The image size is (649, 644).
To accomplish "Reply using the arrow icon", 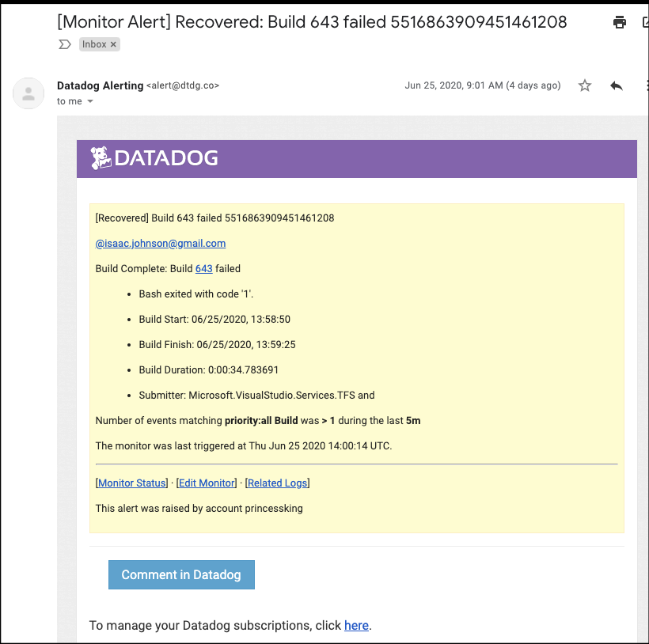I will (x=617, y=85).
